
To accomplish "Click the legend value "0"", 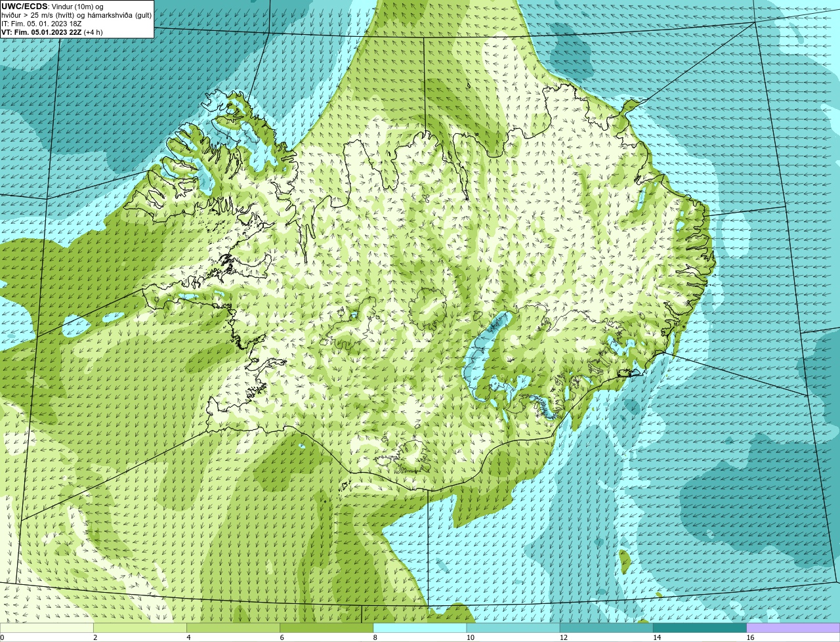I will 2,637.
